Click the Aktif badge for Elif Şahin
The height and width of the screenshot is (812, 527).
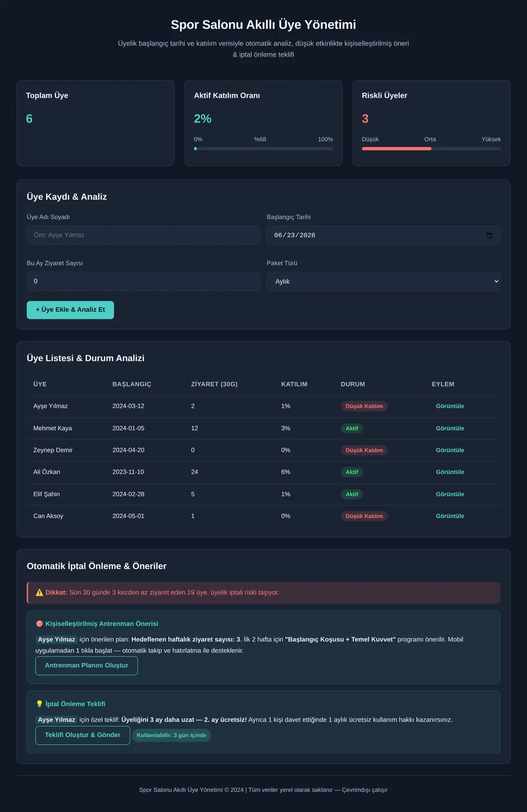[x=352, y=494]
